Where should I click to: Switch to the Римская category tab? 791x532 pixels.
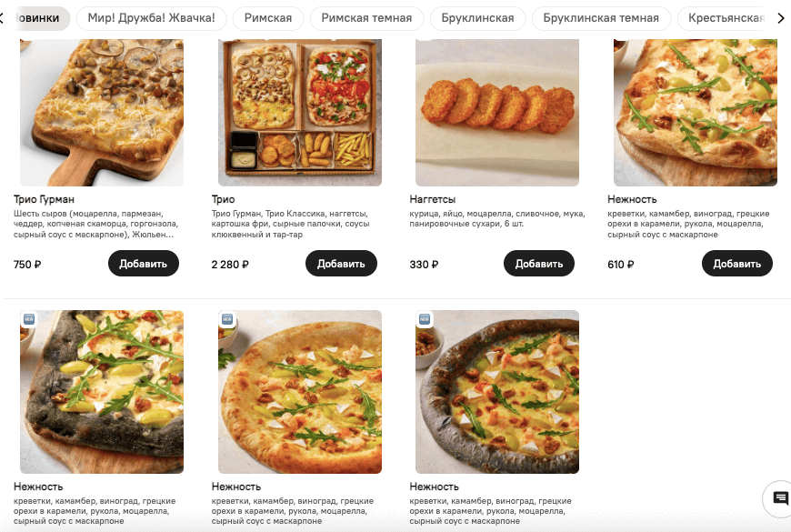268,16
